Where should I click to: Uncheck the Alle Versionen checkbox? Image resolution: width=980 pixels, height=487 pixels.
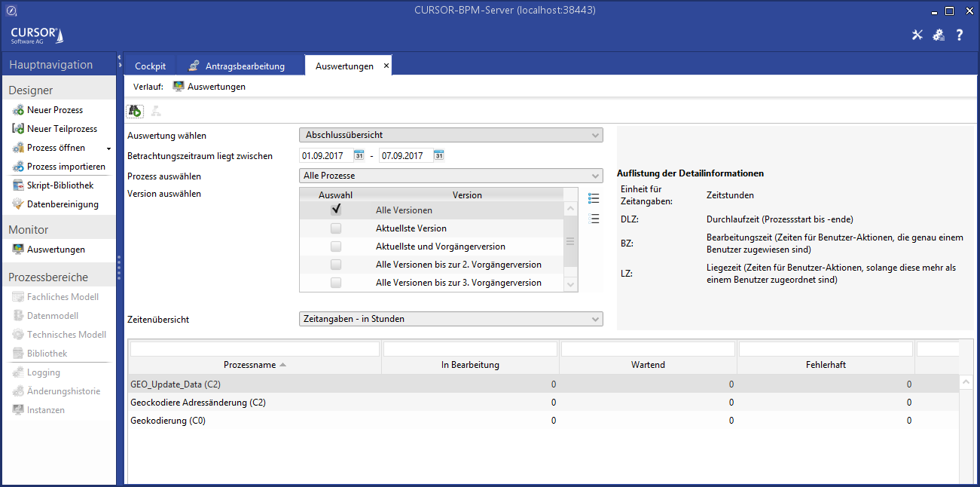336,210
